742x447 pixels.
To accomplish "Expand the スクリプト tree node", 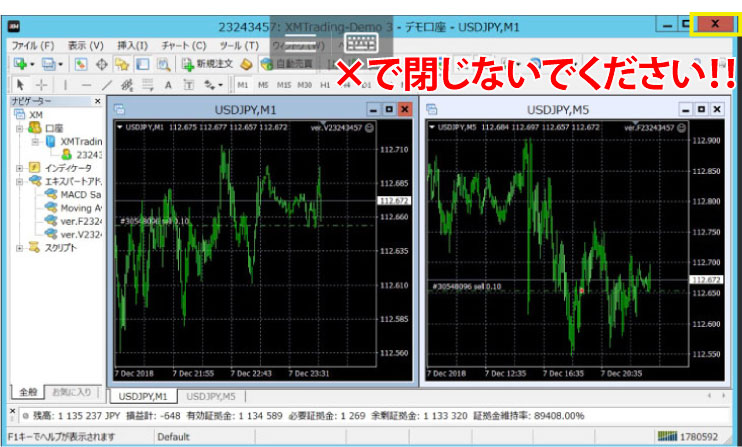I will [x=19, y=247].
